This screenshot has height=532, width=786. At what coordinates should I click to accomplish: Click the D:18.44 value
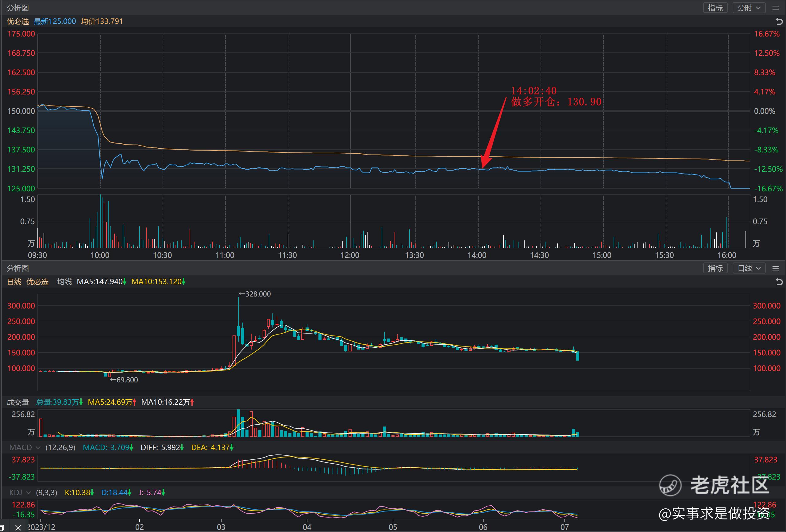coord(116,492)
